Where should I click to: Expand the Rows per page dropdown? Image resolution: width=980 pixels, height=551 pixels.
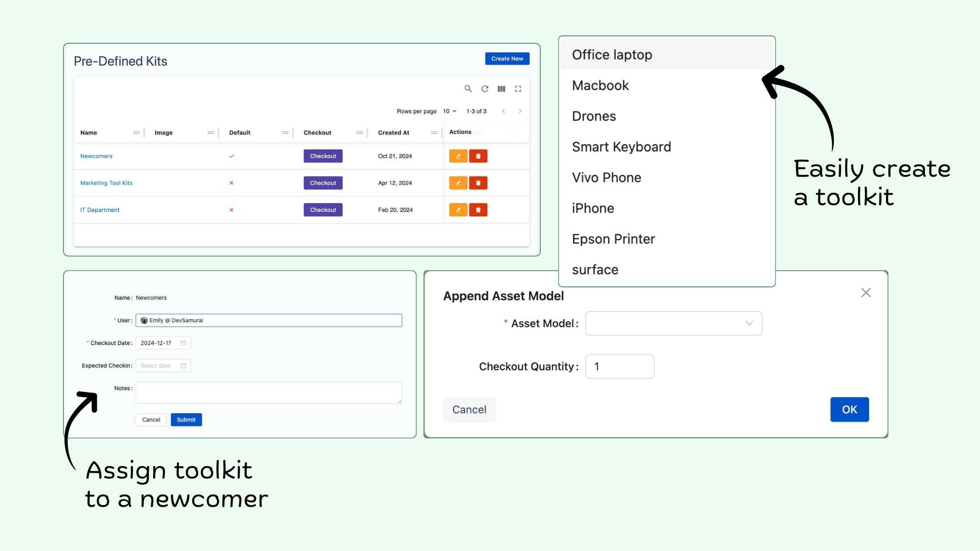click(x=450, y=111)
